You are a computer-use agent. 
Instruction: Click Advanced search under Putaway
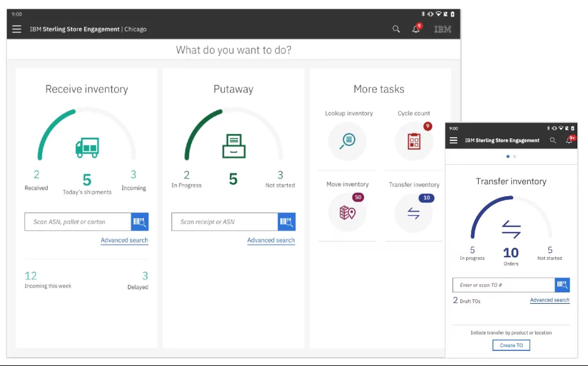tap(271, 240)
